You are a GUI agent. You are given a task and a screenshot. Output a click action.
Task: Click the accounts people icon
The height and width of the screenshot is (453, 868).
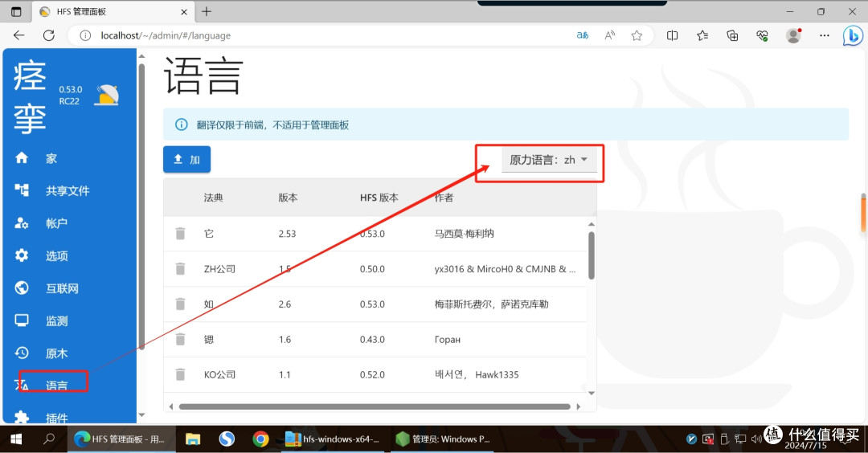22,223
